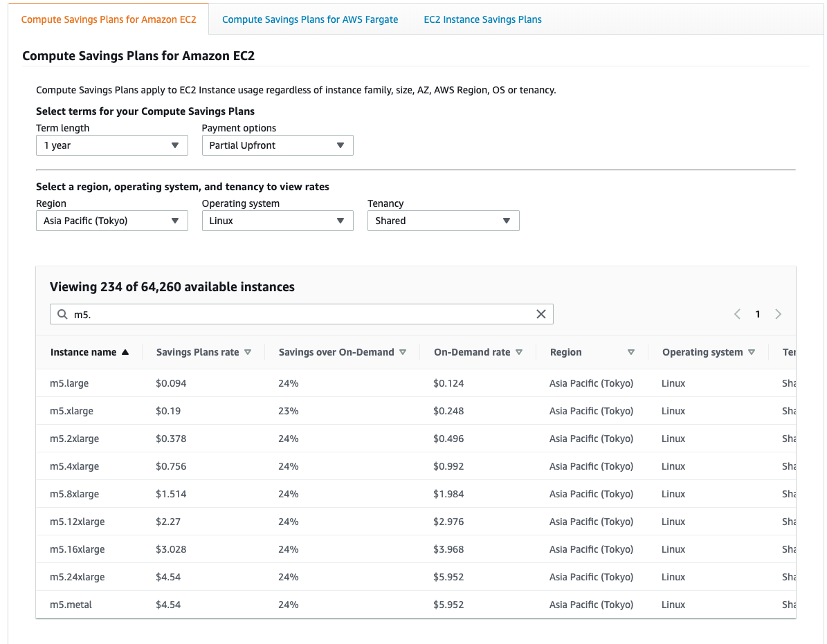Sort by Savings Plans rate column
The width and height of the screenshot is (827, 644).
[203, 352]
